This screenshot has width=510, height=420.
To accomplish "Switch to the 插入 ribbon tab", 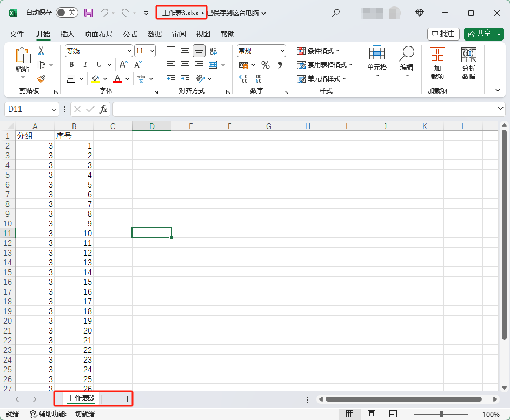I will (68, 34).
